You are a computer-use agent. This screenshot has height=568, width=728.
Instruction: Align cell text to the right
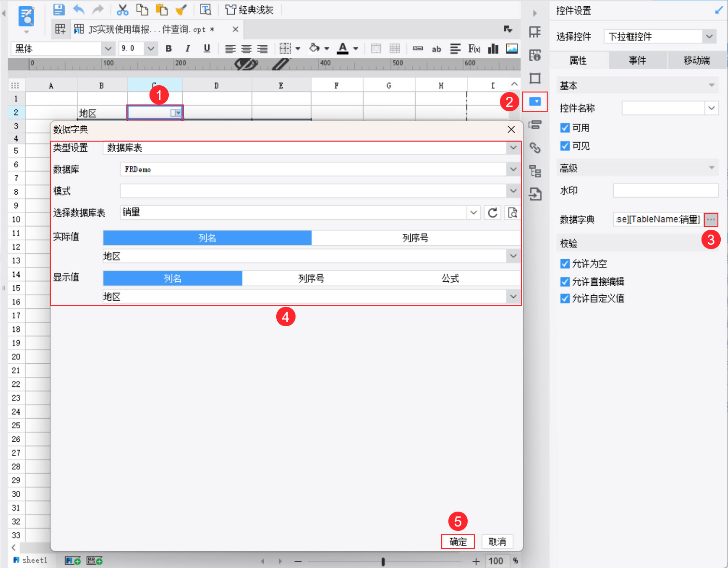(262, 49)
